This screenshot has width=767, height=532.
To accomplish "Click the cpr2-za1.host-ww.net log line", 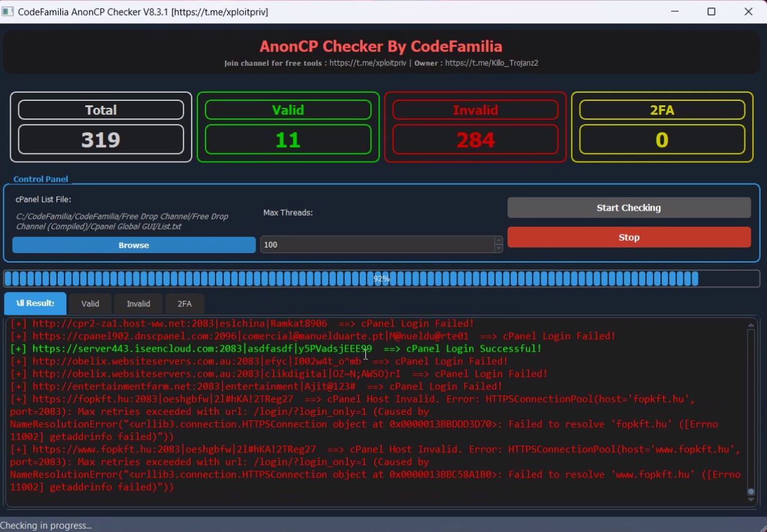I will click(243, 323).
